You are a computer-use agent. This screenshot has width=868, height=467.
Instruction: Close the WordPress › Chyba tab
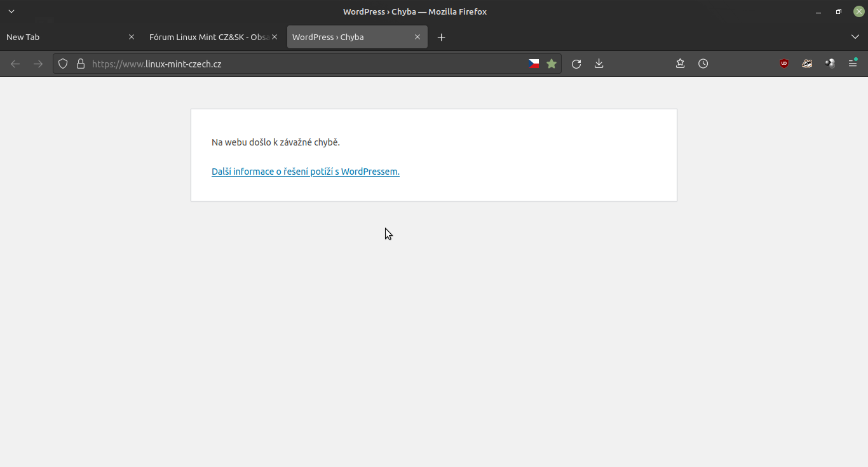(x=417, y=37)
